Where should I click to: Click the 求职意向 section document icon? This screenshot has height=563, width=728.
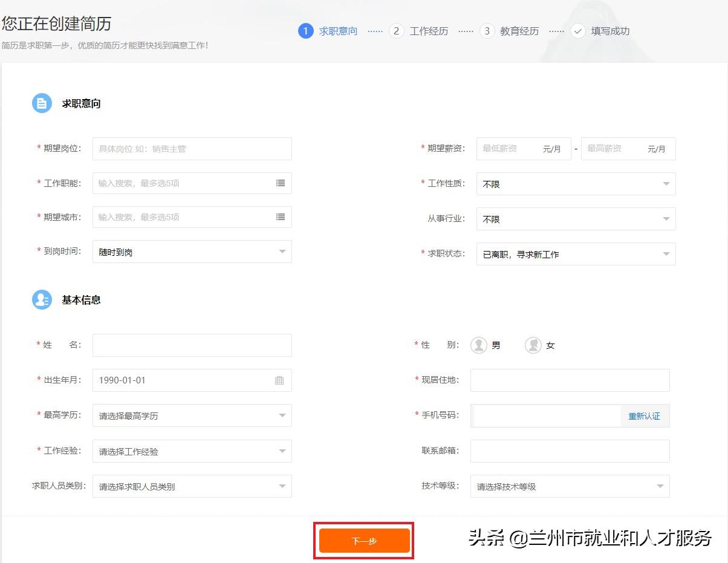click(42, 103)
